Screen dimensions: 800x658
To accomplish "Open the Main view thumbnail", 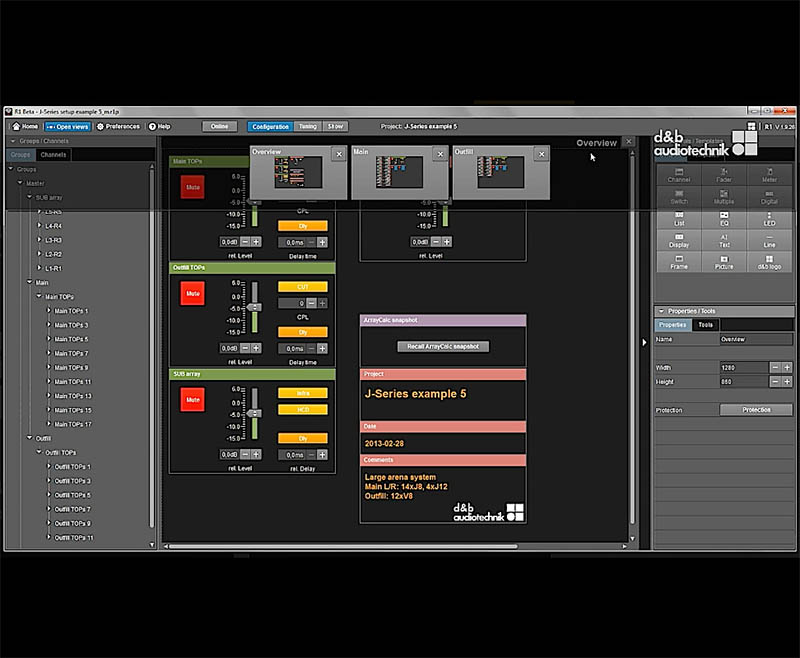I will pos(399,172).
